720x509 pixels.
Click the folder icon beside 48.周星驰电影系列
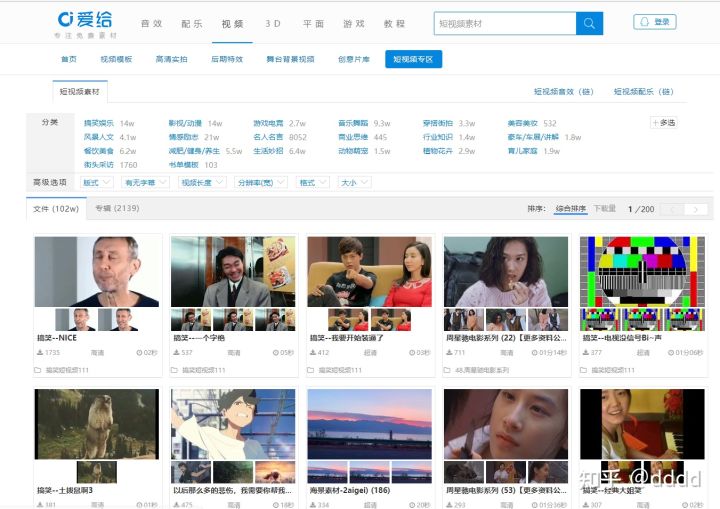coord(447,370)
